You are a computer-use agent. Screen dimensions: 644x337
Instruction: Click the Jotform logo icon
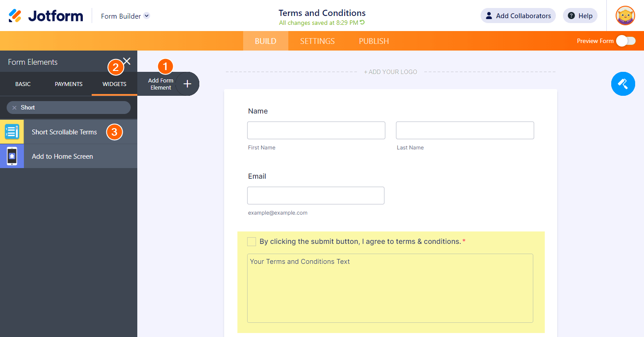coord(15,16)
